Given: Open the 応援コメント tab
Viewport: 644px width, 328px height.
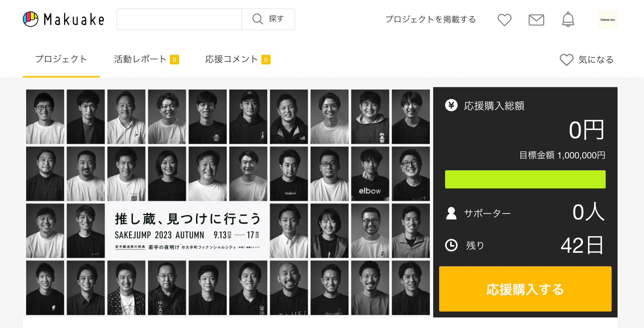Looking at the screenshot, I should tap(238, 59).
